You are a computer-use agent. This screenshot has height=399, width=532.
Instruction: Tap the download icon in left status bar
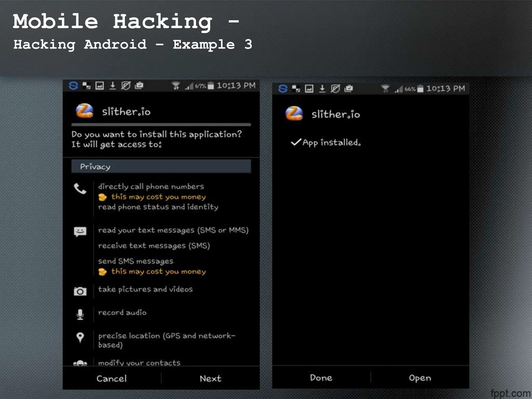[x=112, y=85]
